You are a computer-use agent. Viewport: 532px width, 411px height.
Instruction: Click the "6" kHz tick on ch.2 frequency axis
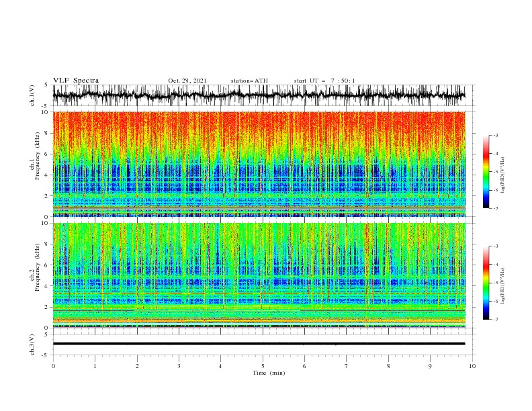point(46,265)
